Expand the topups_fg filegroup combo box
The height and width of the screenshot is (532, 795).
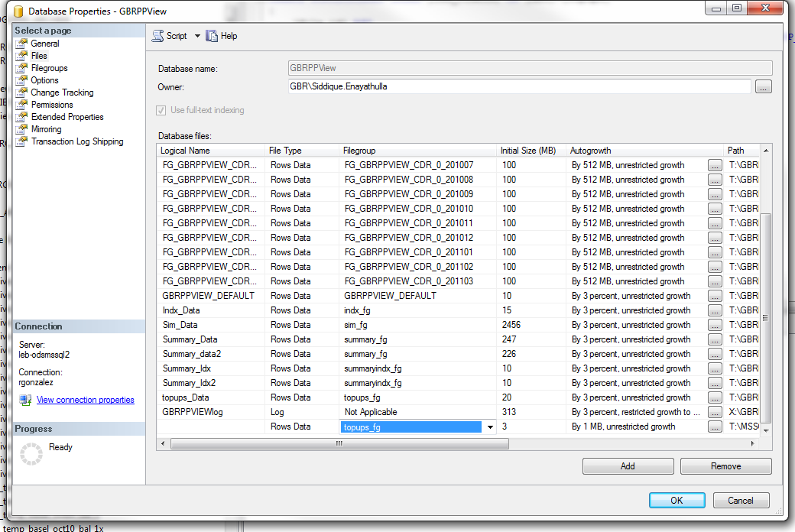click(x=489, y=427)
